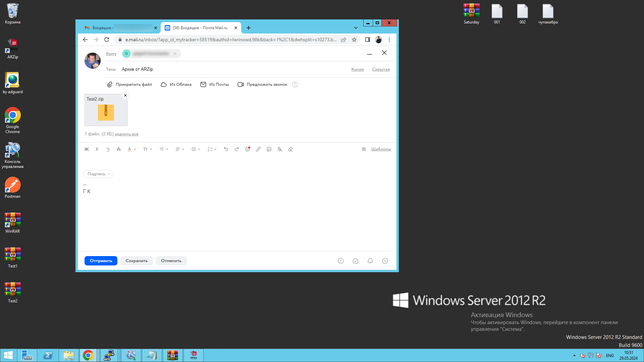Toggle italic formatting (К)
644x362 pixels.
tap(97, 149)
